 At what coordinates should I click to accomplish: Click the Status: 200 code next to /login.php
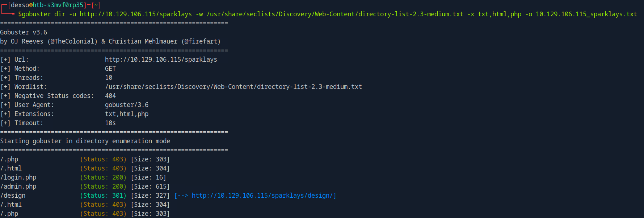(x=103, y=177)
